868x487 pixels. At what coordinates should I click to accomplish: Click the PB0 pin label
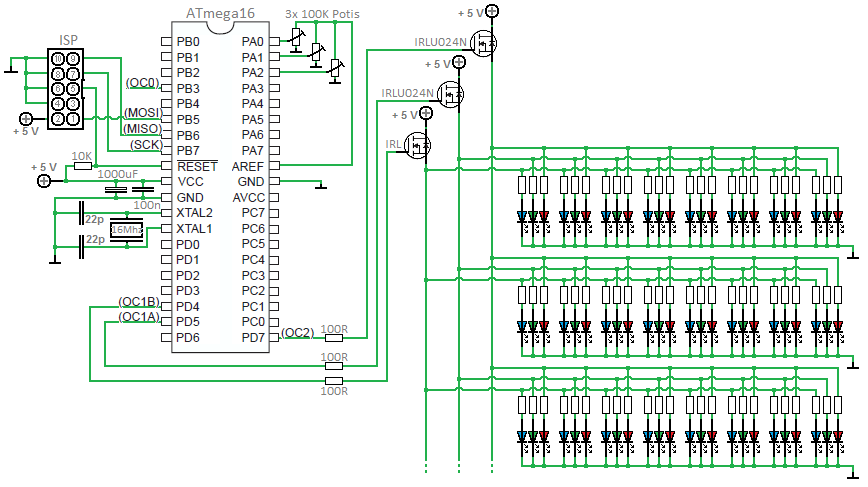coord(188,42)
